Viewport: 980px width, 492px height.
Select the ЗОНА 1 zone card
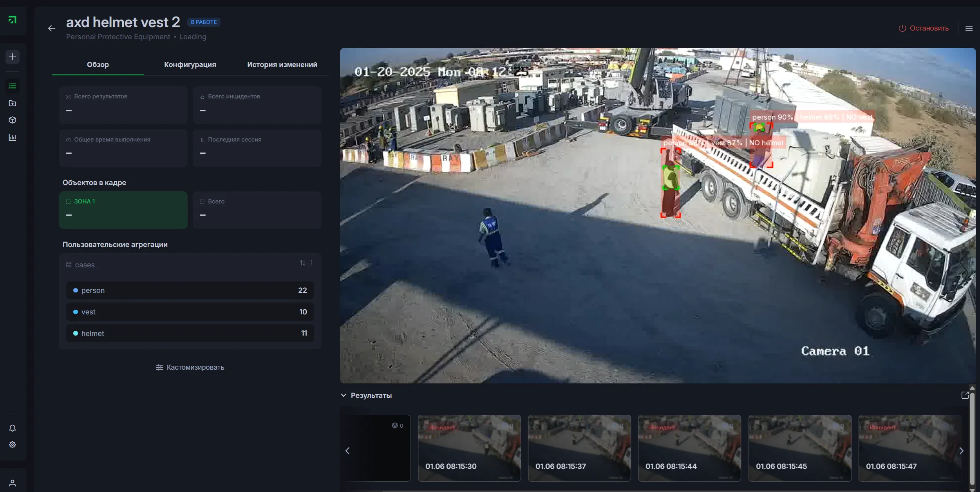point(123,210)
